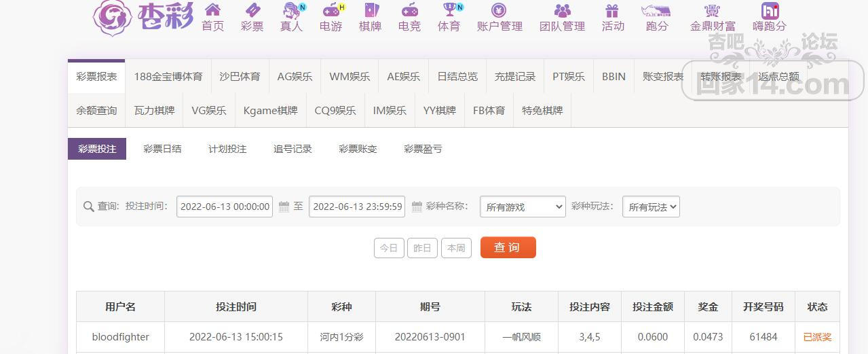Switch to the 彩票日结 sub-tab
868x354 pixels.
pos(162,149)
